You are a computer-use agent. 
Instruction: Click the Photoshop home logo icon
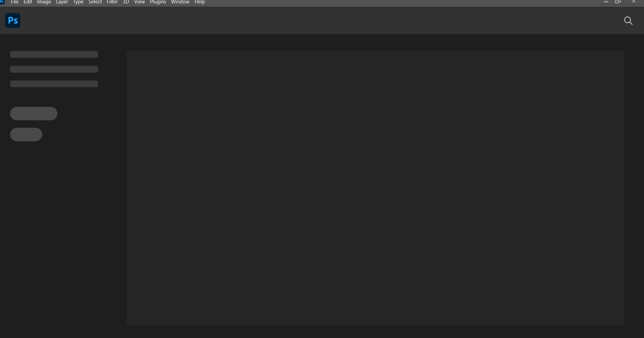(x=13, y=21)
